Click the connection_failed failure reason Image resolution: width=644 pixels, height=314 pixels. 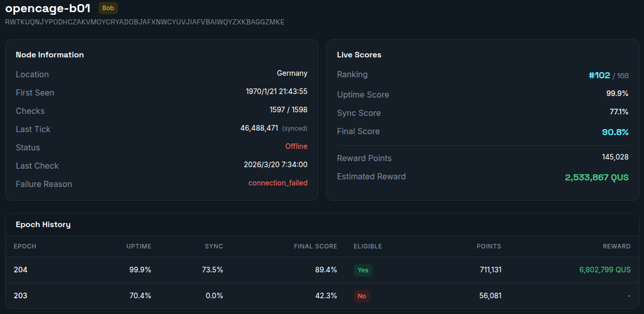(278, 183)
